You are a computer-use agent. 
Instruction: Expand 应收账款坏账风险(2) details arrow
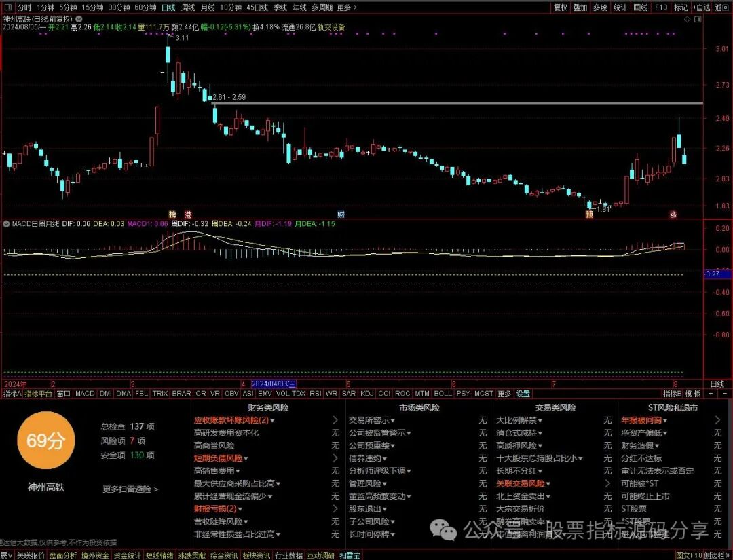point(335,420)
